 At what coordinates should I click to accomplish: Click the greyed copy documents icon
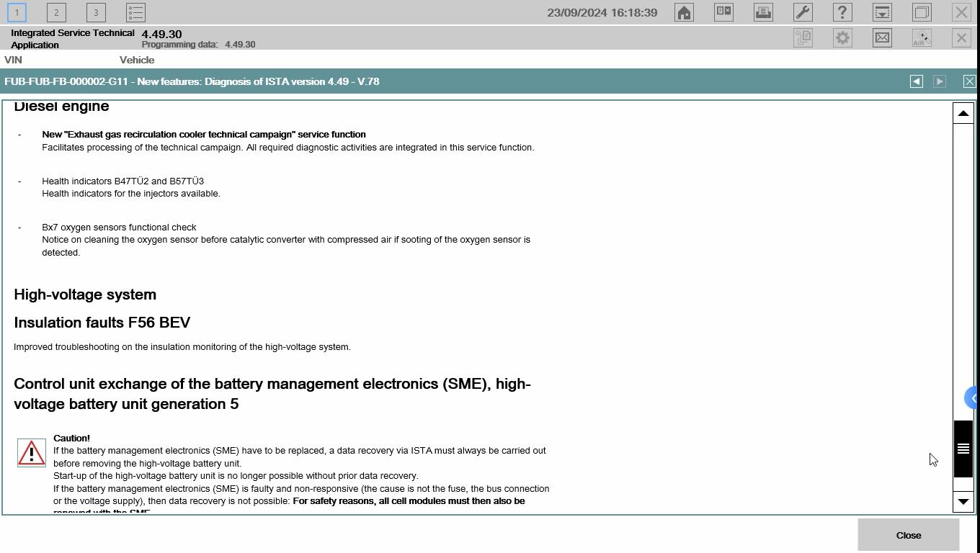tap(803, 37)
